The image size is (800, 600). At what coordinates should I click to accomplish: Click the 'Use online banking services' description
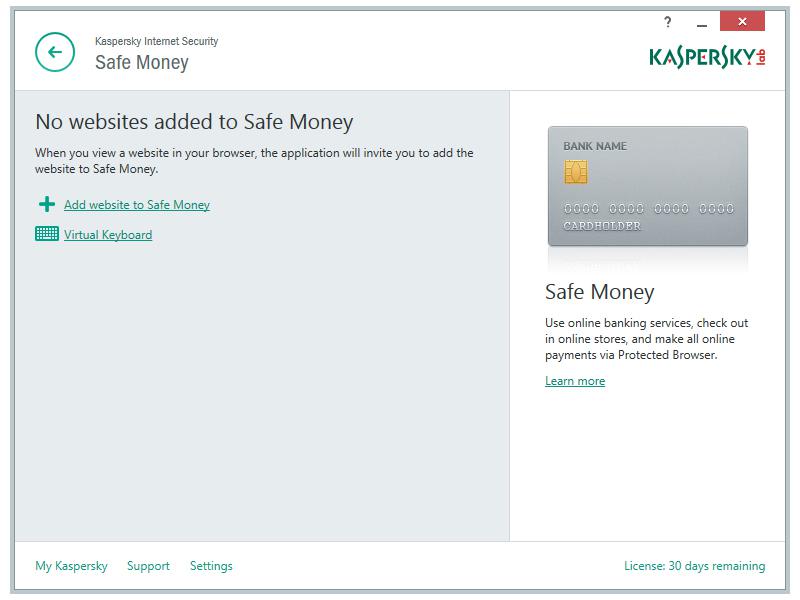click(x=646, y=339)
